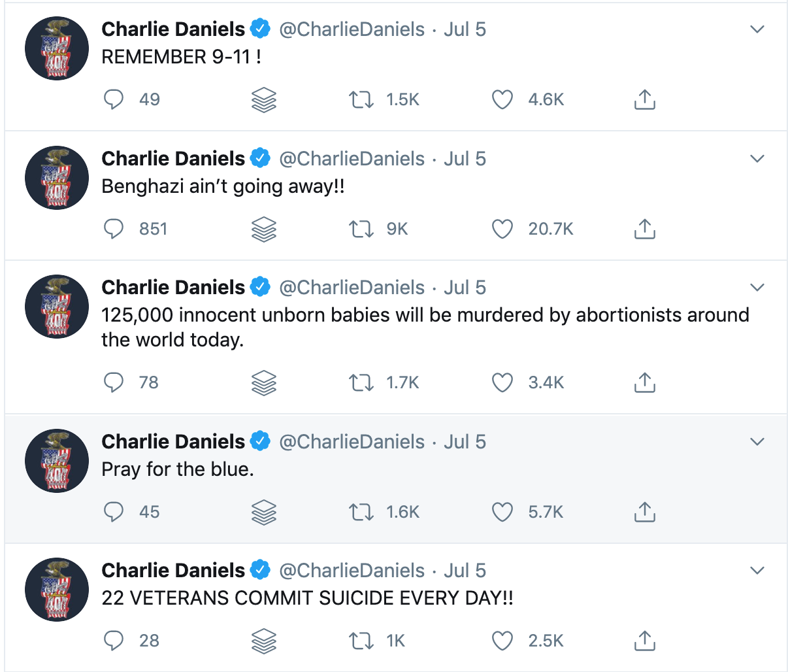Screen dimensions: 788x672
Task: Retweet the Benghazi ain't going away tweet
Action: (x=361, y=229)
